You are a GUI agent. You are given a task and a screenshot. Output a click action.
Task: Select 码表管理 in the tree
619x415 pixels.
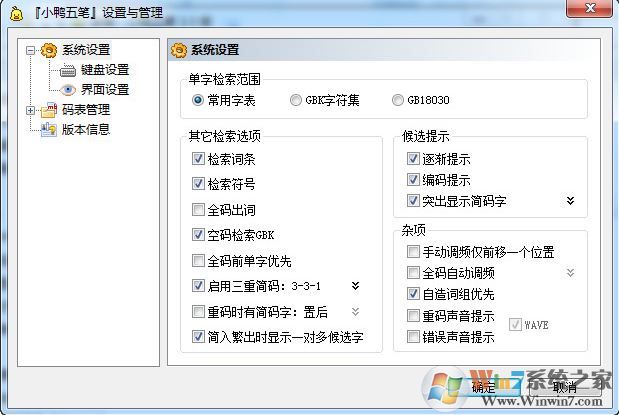tap(86, 110)
